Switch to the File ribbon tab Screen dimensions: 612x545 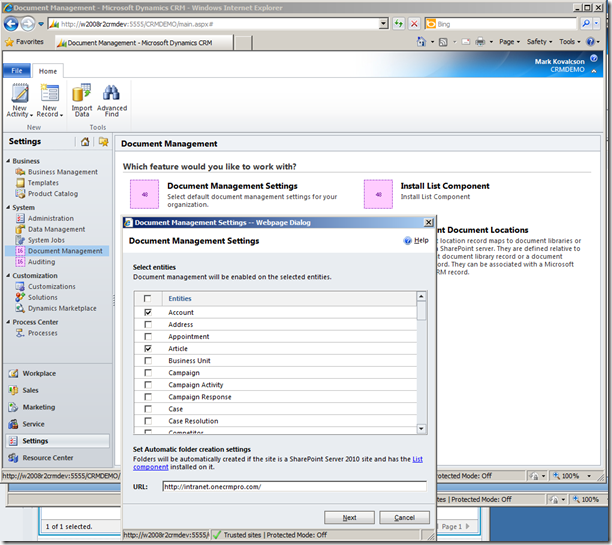pyautogui.click(x=17, y=71)
